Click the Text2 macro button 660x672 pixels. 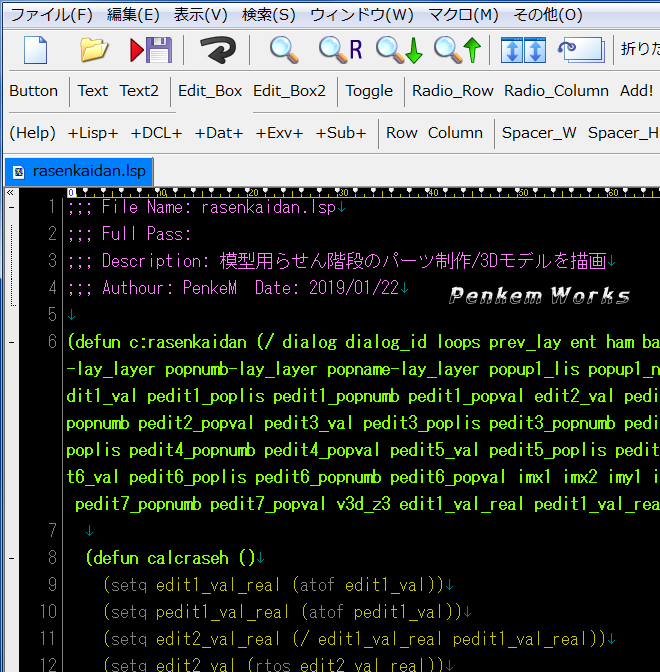[x=139, y=91]
